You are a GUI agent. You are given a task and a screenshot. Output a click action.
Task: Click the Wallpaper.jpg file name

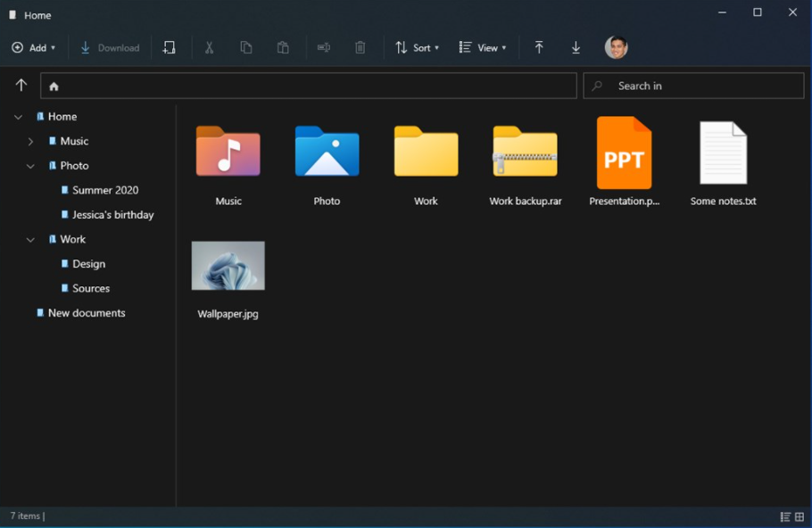coord(228,314)
